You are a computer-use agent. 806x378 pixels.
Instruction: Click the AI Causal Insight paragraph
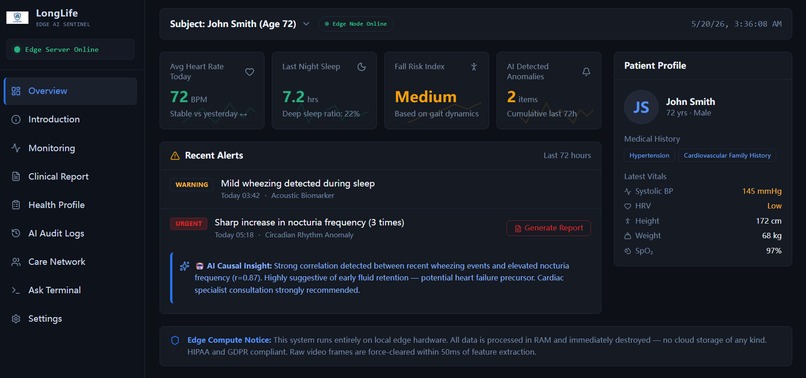click(382, 278)
